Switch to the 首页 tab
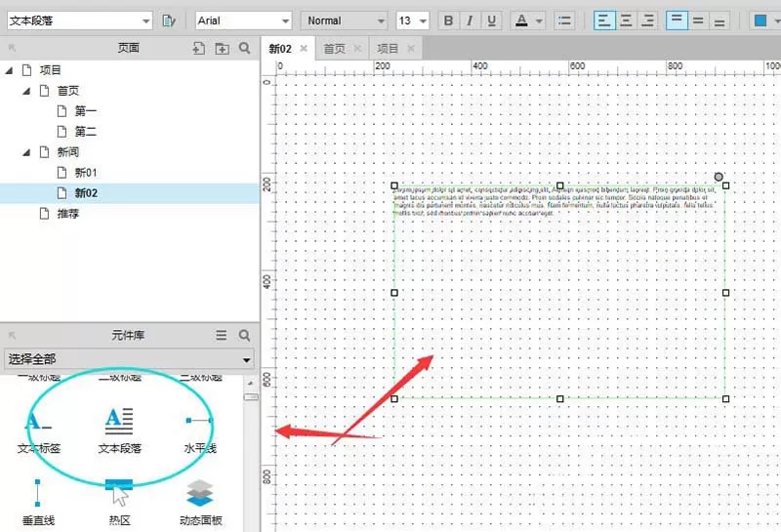 (x=334, y=48)
